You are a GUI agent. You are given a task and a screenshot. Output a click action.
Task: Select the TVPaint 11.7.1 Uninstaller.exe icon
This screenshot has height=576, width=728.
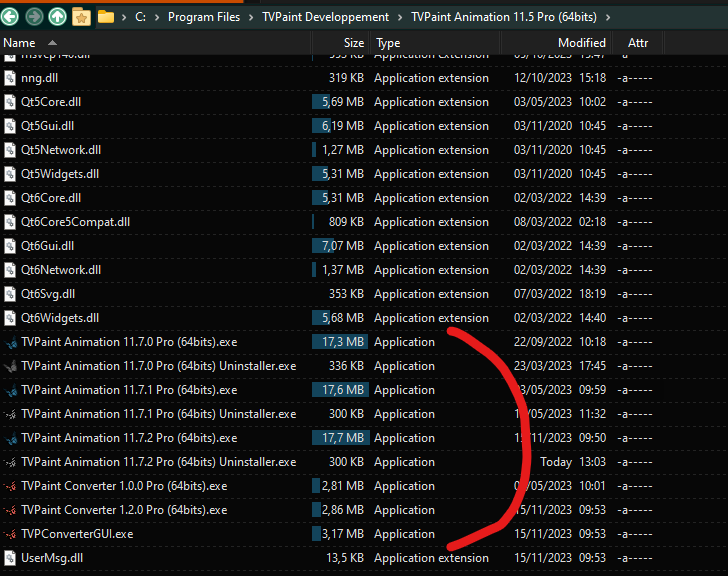(x=10, y=414)
